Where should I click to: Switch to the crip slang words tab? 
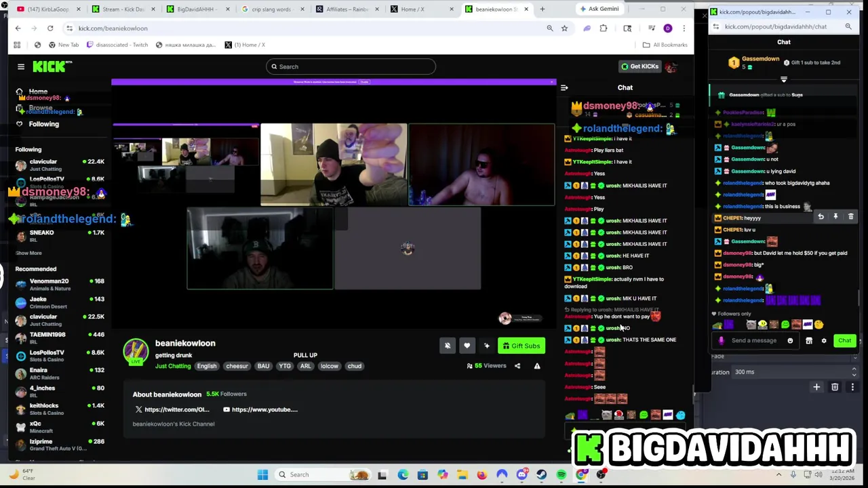click(271, 9)
